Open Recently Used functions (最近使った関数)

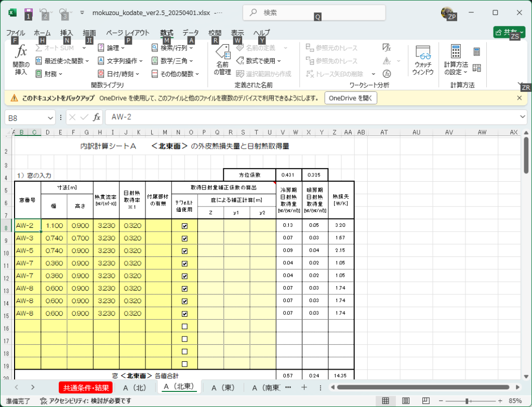62,61
